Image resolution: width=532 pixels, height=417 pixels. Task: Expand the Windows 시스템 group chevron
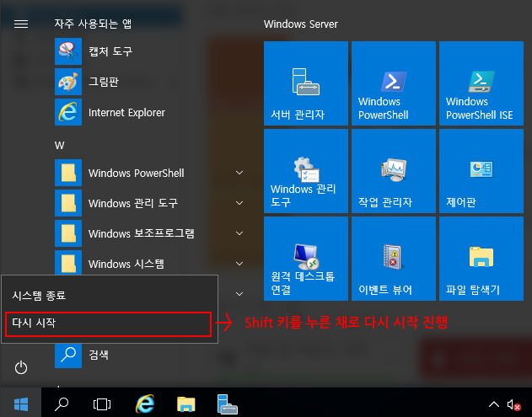pyautogui.click(x=239, y=264)
